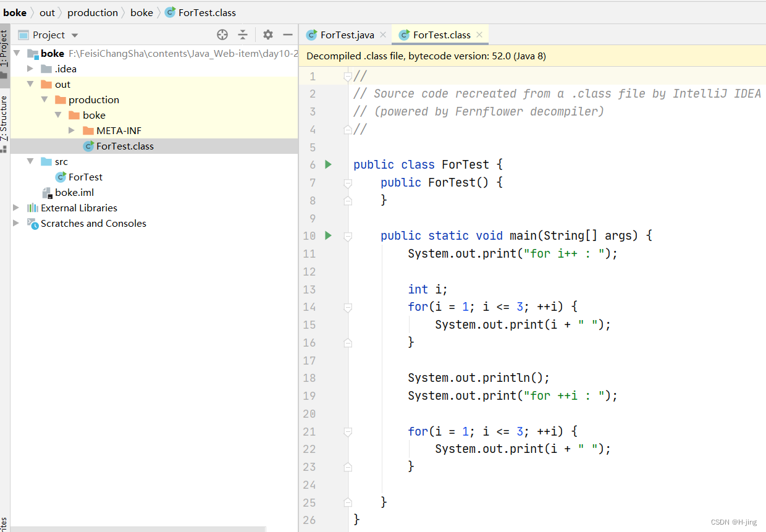Screen dimensions: 766x532
Task: Select ForTest.class in project tree
Action: pos(154,146)
